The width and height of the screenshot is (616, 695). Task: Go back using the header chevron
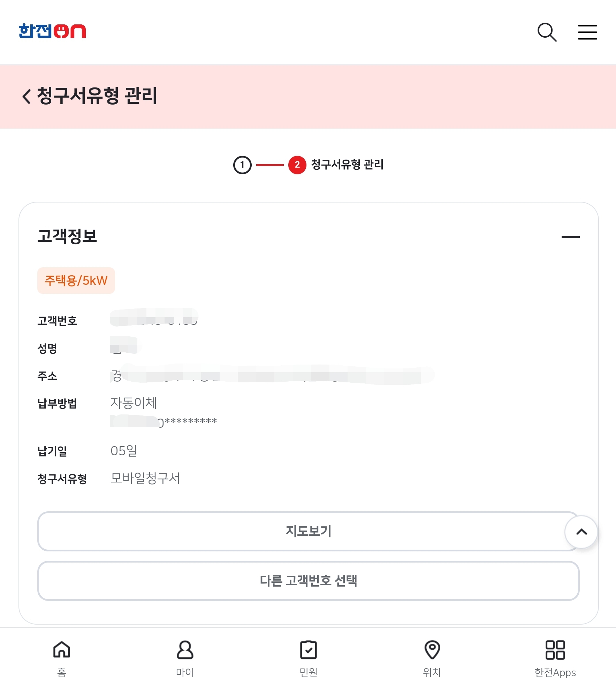[26, 96]
